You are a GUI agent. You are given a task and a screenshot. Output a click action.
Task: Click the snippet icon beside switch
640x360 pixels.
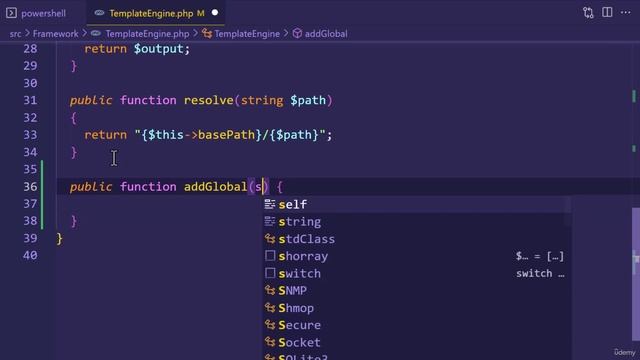pyautogui.click(x=270, y=273)
